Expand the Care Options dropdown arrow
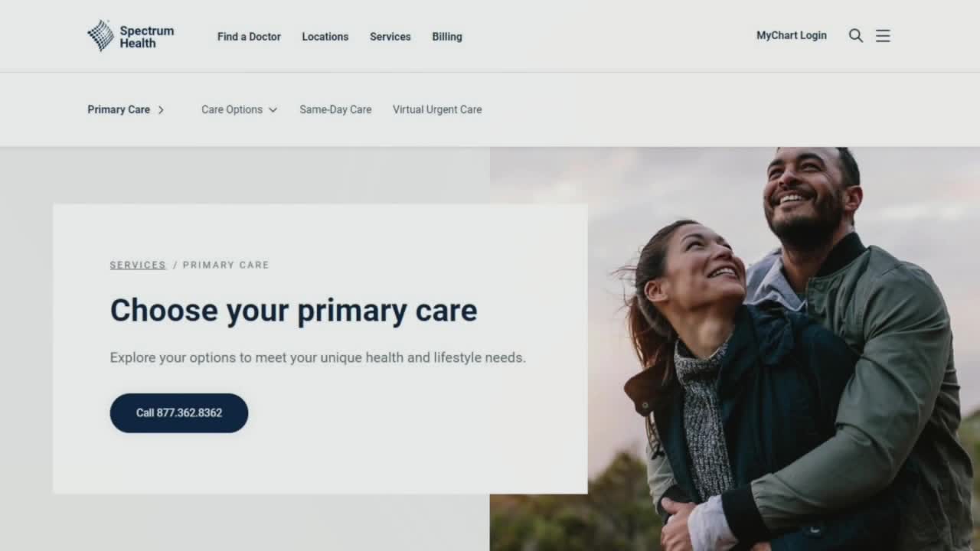 (x=273, y=110)
